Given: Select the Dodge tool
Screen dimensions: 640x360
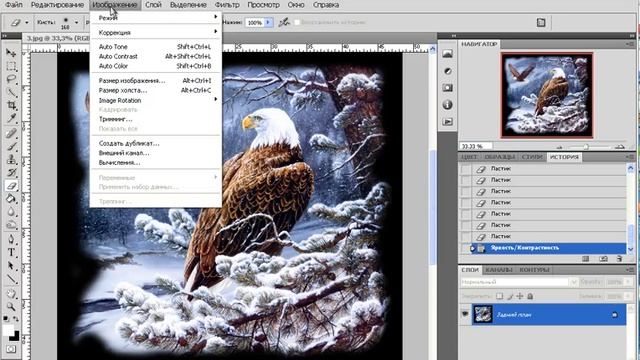Looking at the screenshot, I should 11,225.
